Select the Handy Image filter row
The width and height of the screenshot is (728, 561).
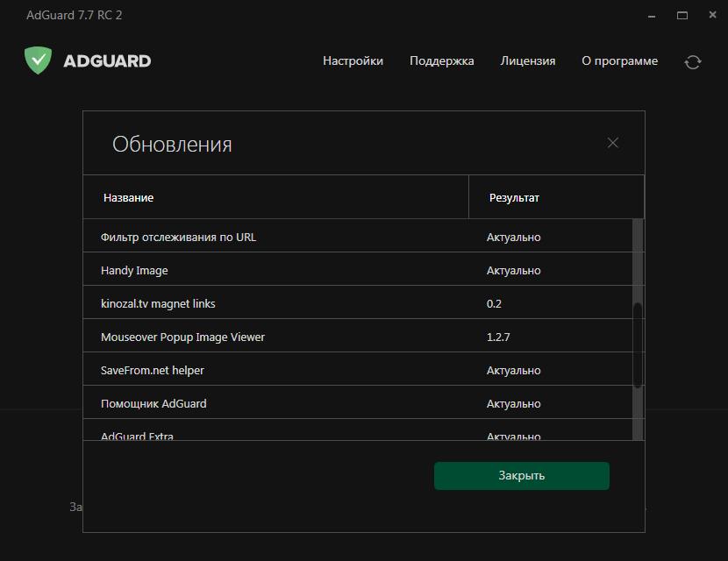pyautogui.click(x=263, y=270)
